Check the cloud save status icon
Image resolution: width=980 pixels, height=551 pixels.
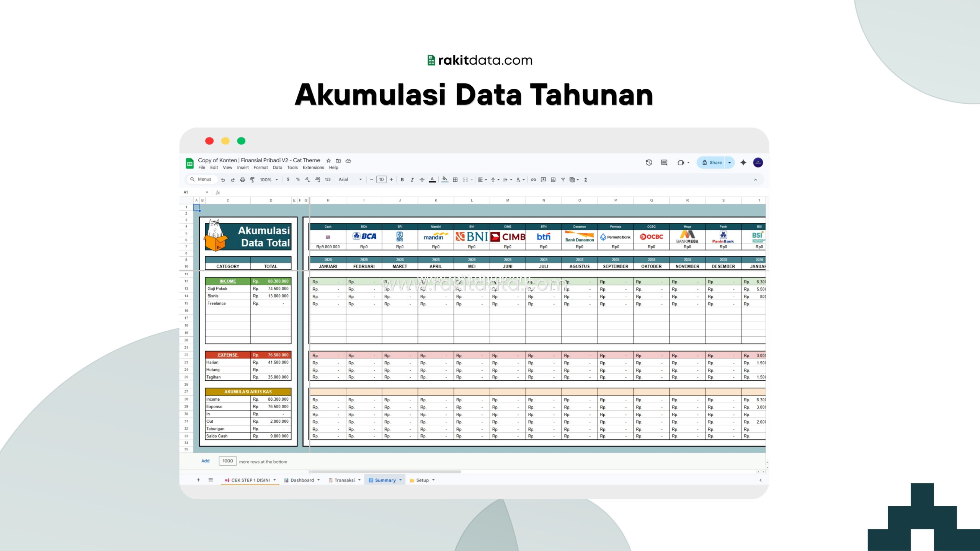(348, 161)
